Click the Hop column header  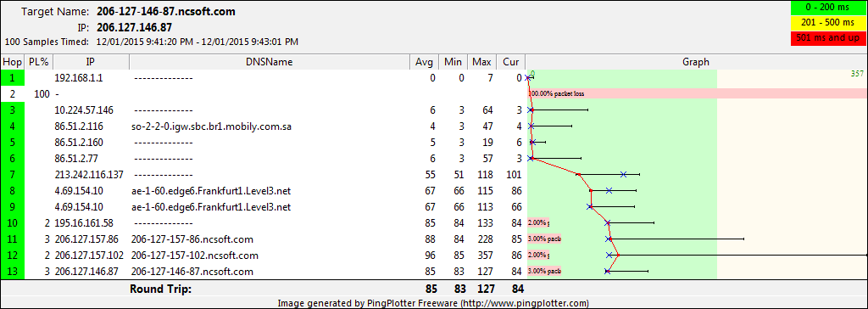(x=12, y=62)
